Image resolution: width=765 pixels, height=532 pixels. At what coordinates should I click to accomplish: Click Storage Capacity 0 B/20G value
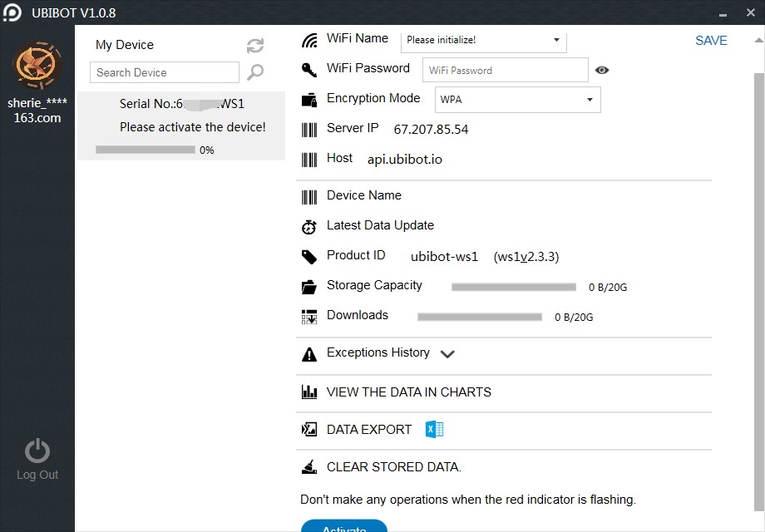click(x=607, y=288)
